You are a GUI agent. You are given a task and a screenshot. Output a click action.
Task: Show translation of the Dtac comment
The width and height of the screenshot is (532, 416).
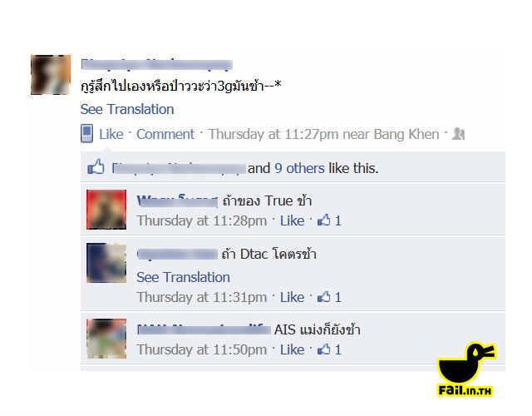tap(183, 277)
